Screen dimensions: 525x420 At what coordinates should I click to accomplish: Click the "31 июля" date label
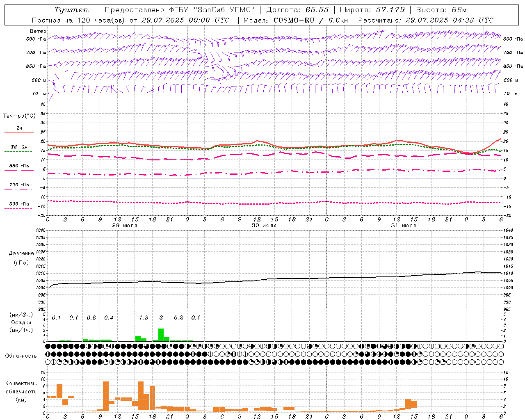(403, 226)
